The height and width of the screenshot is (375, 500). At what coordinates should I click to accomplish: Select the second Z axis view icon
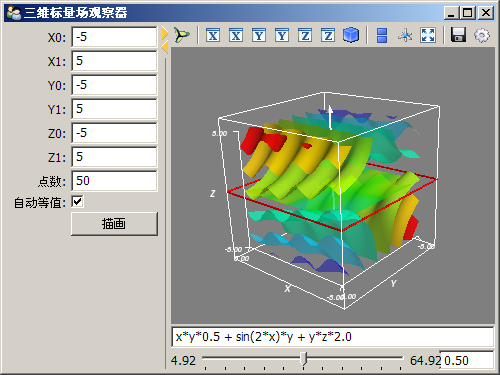[328, 35]
